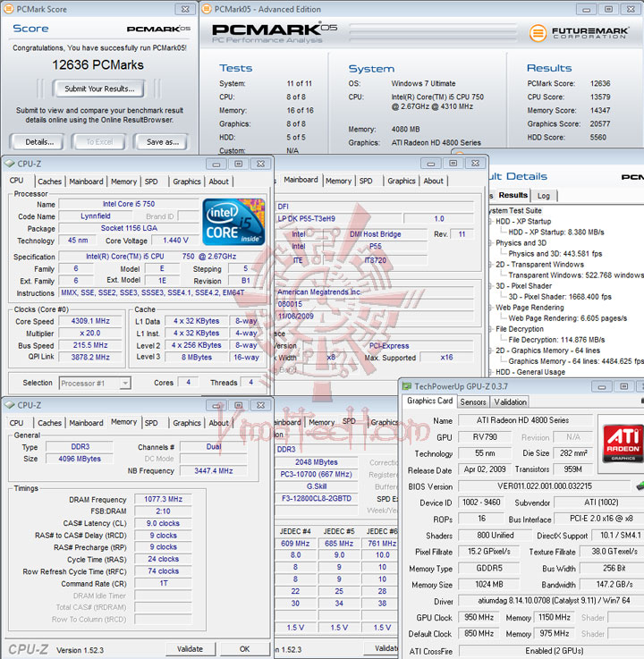Collapse the Physics and 3D tree node

(490, 243)
